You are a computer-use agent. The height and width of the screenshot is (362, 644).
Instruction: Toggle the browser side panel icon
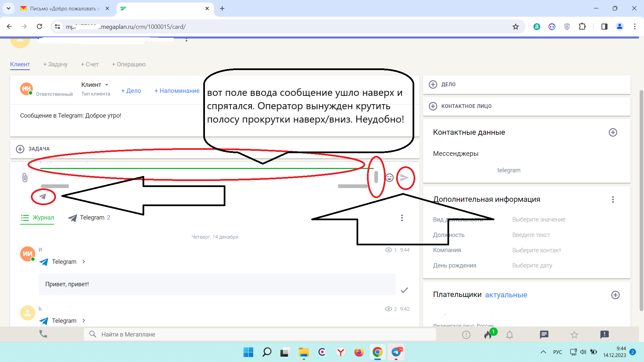click(604, 26)
